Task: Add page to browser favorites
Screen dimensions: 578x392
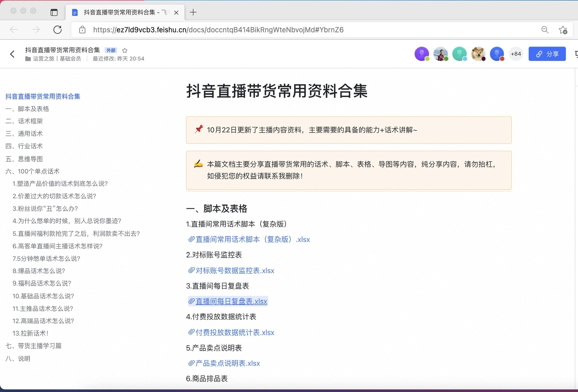Action: pyautogui.click(x=563, y=30)
